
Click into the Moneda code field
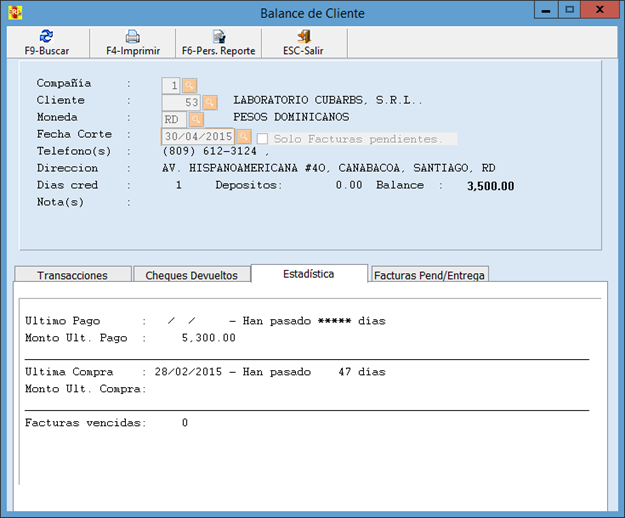174,119
